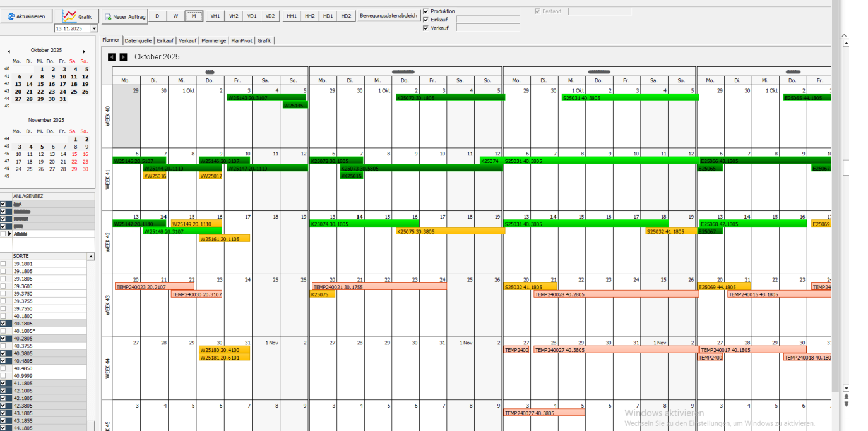The image size is (868, 431).
Task: Go to previous month in Planner header
Action: [112, 57]
